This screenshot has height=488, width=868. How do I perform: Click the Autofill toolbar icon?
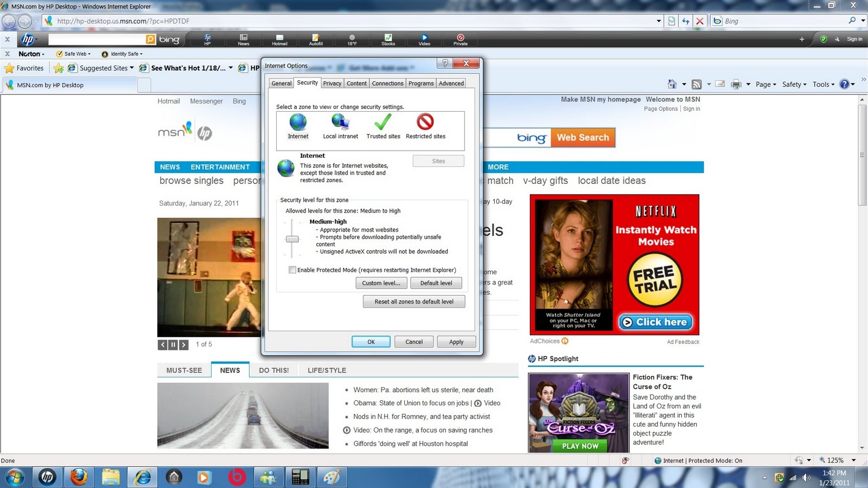tap(316, 40)
